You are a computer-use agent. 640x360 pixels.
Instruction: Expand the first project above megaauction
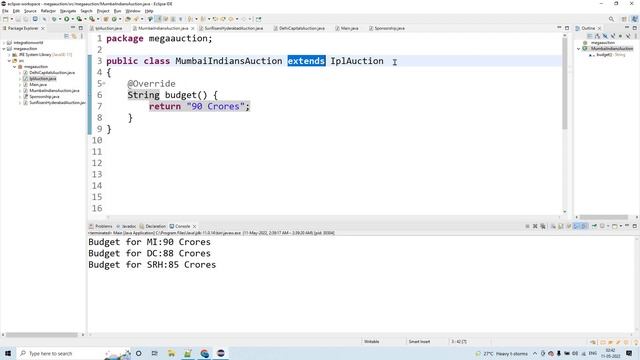tap(4, 42)
